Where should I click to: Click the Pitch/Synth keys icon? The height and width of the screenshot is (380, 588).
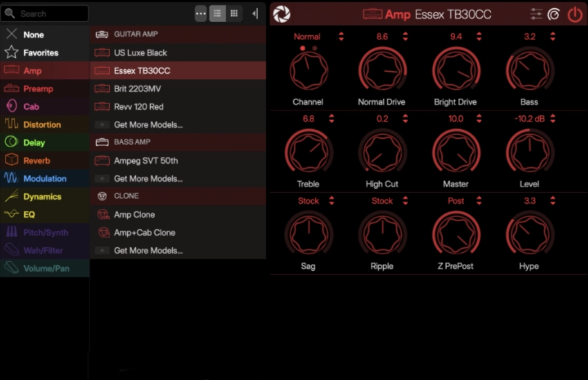tap(11, 231)
